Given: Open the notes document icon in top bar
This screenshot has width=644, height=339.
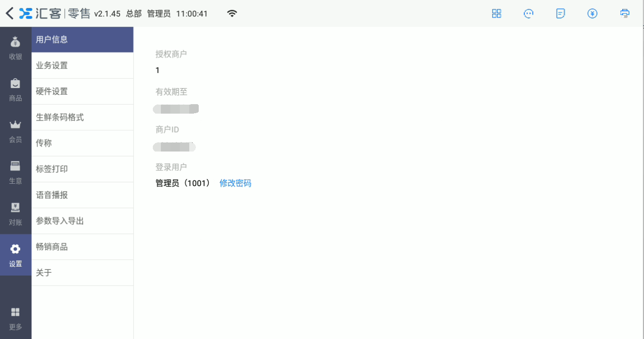Looking at the screenshot, I should click(x=561, y=14).
